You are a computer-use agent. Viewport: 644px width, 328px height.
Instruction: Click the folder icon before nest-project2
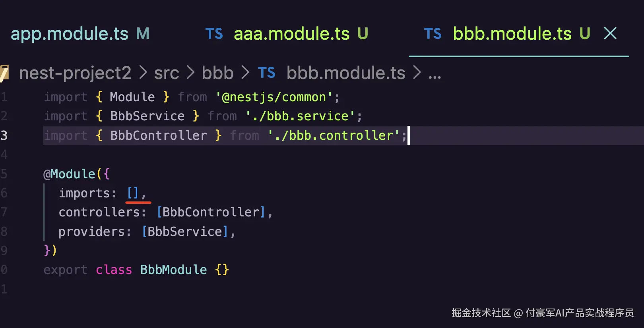click(x=4, y=73)
